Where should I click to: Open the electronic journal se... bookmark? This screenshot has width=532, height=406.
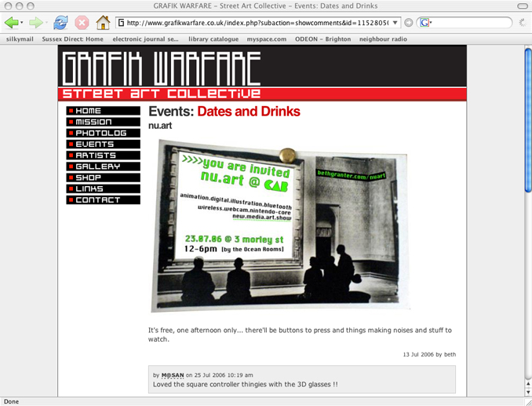click(x=145, y=39)
